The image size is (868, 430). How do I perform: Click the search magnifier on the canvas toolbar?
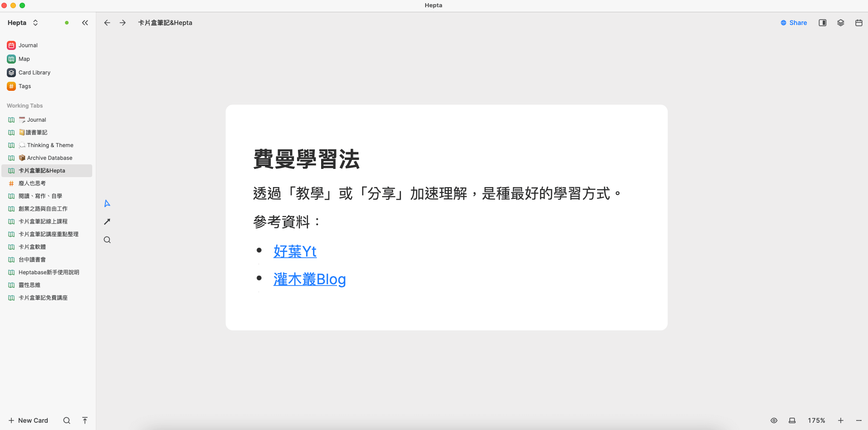click(x=107, y=239)
